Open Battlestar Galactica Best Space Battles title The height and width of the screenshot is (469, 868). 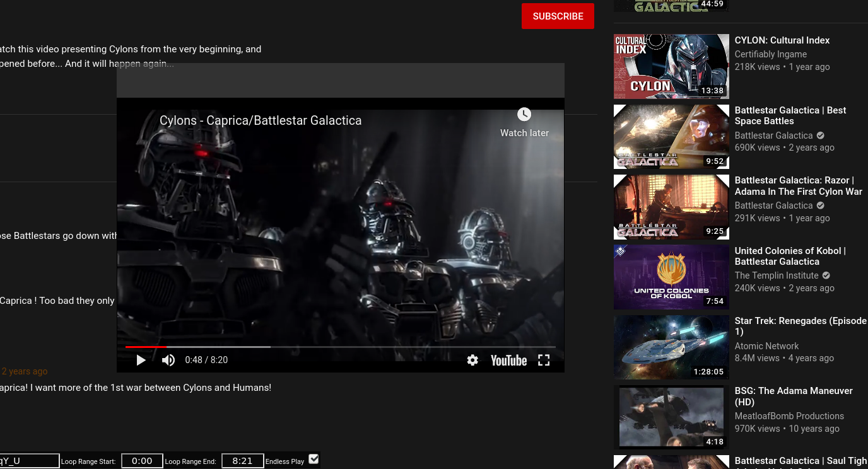click(790, 115)
